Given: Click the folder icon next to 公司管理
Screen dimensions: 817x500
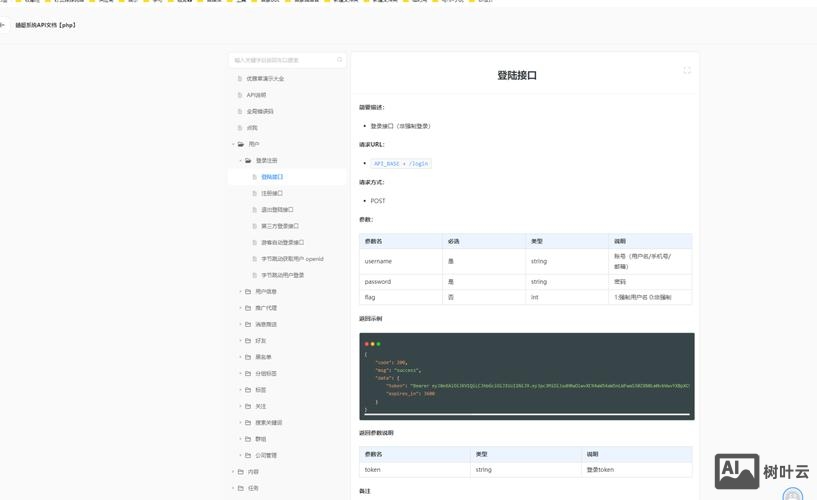Looking at the screenshot, I should click(x=248, y=456).
